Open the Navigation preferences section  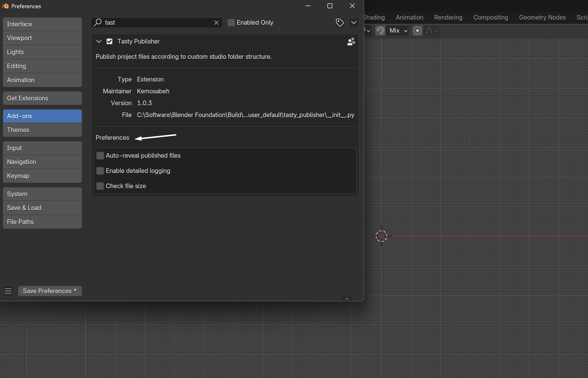[42, 162]
